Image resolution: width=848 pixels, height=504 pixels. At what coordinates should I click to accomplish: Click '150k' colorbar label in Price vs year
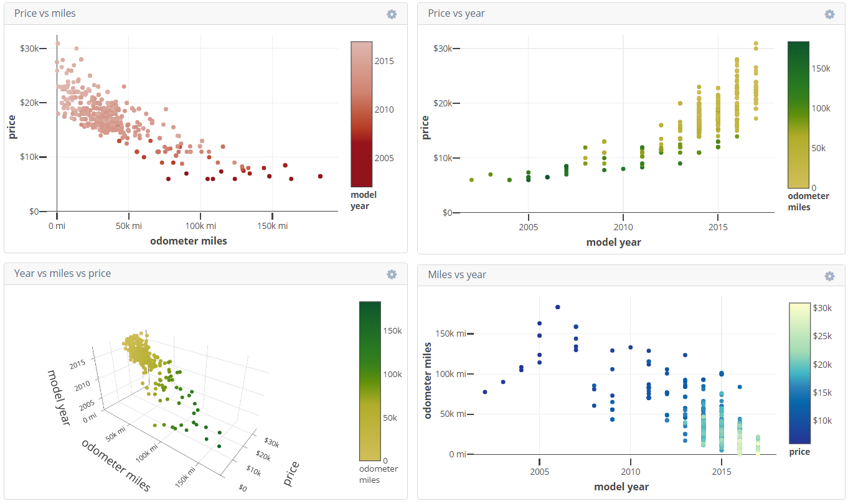(x=821, y=68)
